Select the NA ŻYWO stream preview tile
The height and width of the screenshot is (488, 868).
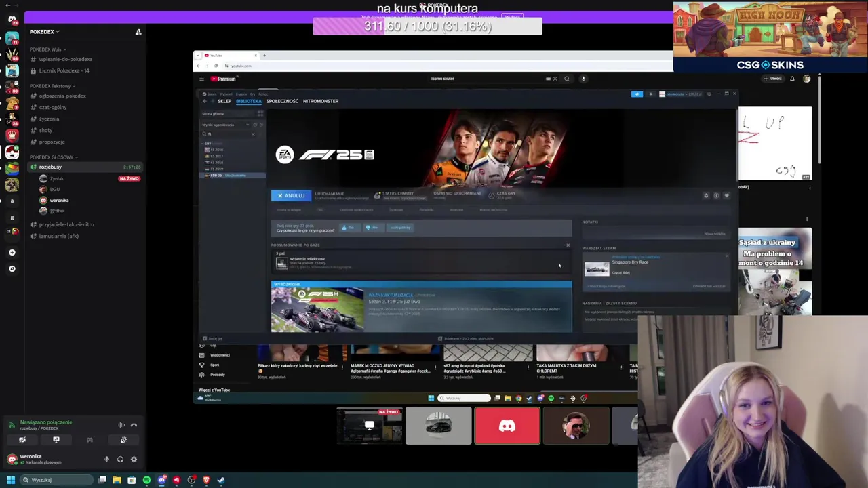coord(370,426)
